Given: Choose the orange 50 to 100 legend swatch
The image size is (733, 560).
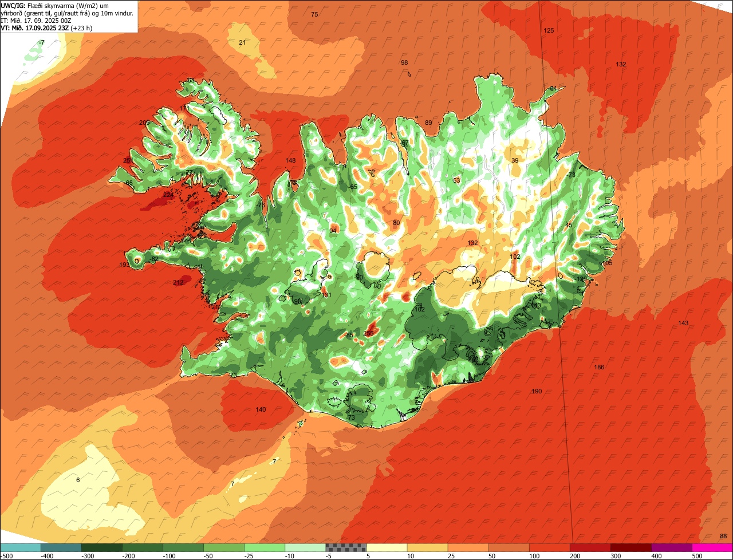Looking at the screenshot, I should [508, 547].
